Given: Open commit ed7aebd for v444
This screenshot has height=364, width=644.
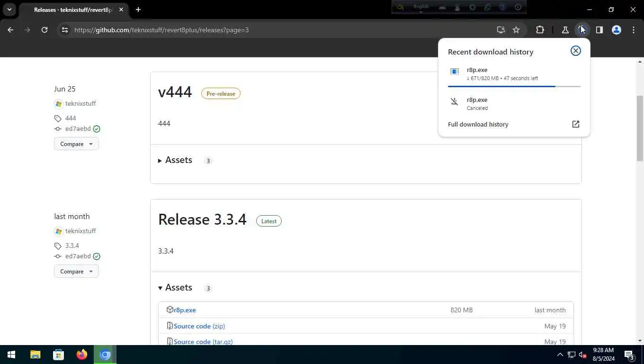Looking at the screenshot, I should point(78,128).
